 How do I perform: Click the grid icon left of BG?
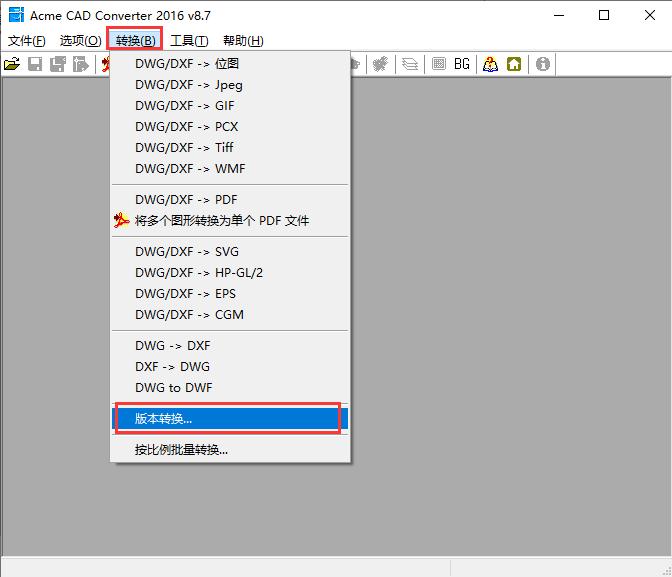pyautogui.click(x=438, y=64)
